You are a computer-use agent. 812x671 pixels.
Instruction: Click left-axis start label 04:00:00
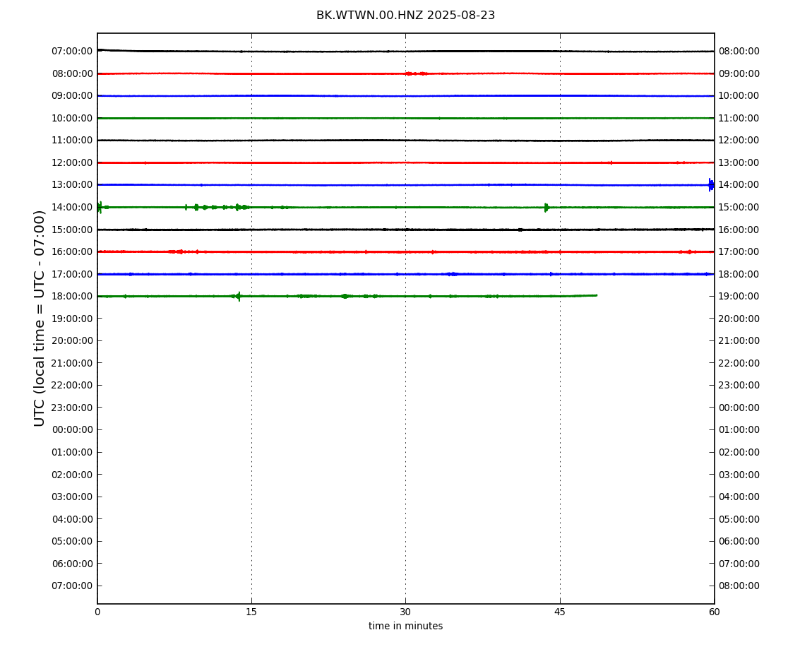point(73,519)
